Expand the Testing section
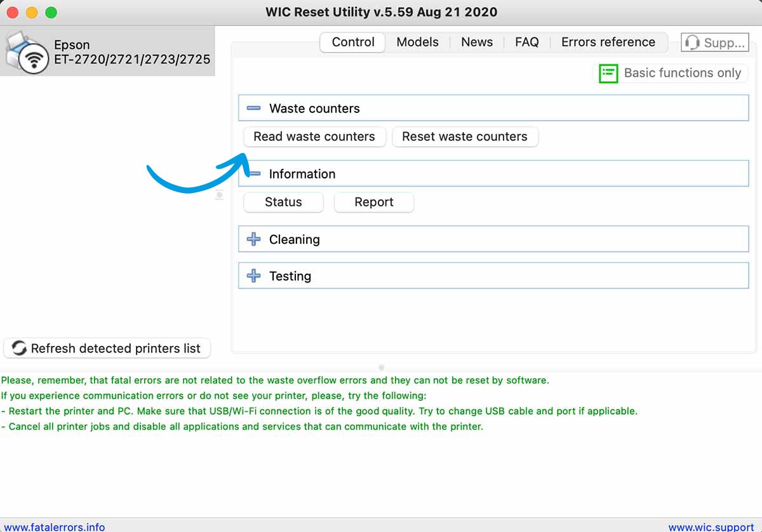 (253, 276)
